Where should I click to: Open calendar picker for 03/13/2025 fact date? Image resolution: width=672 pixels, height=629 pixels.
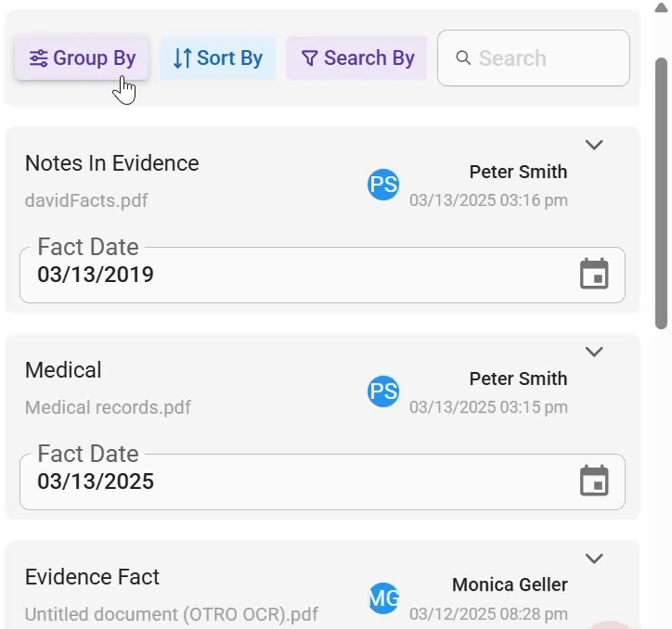pos(594,481)
